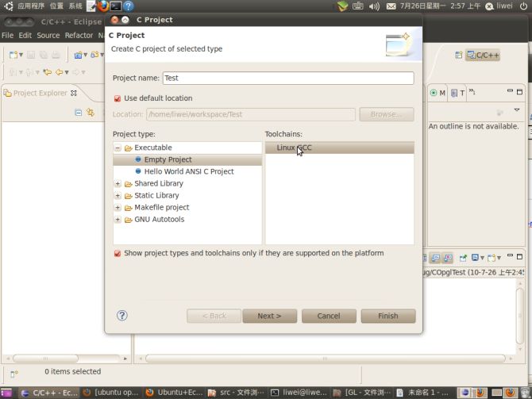Click the volume icon in system tray
This screenshot has width=532, height=399.
tap(376, 6)
